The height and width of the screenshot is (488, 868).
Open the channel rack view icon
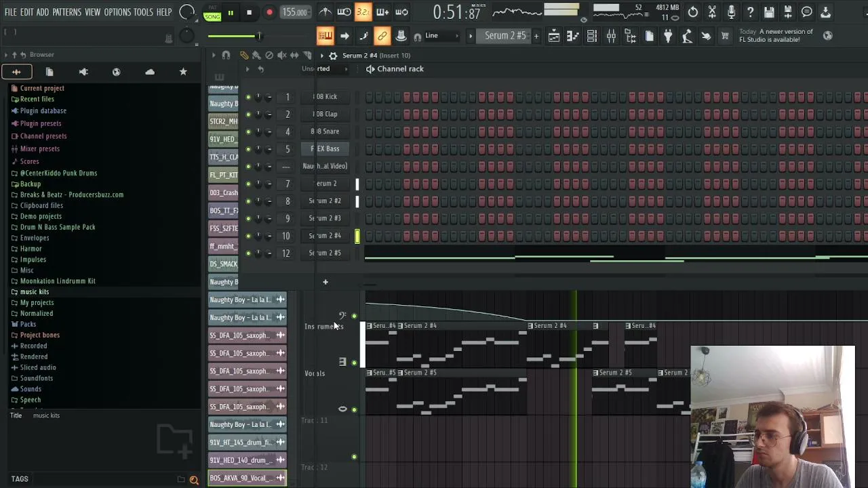coord(592,36)
